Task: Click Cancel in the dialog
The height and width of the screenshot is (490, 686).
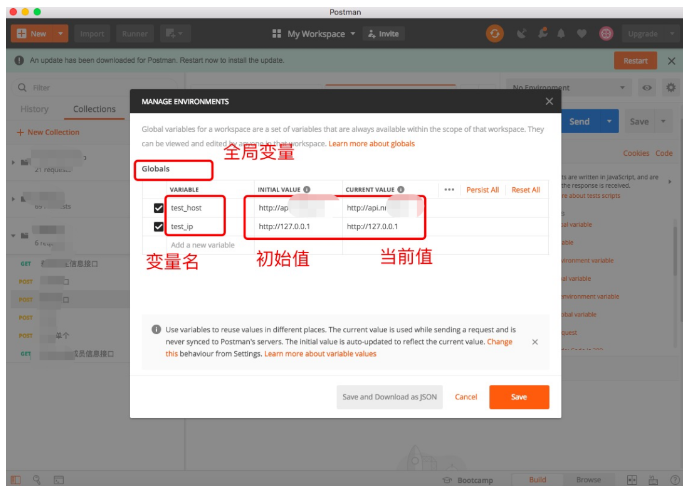Action: (466, 397)
